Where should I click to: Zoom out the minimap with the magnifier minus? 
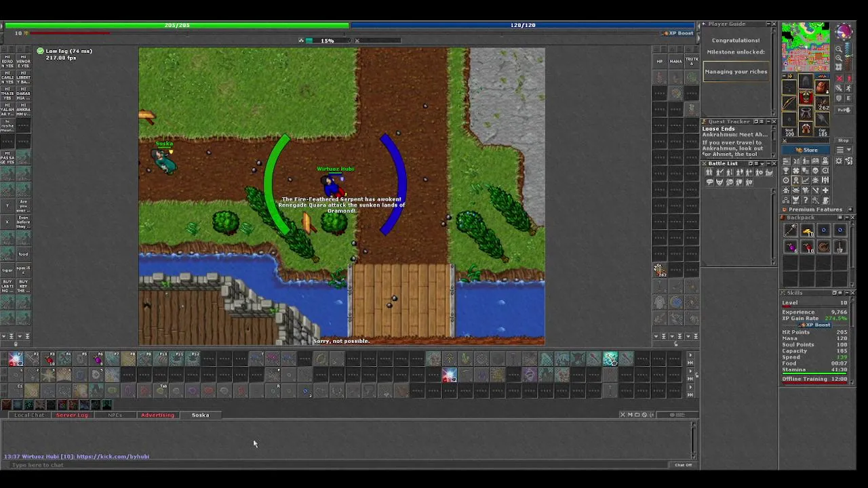pyautogui.click(x=839, y=49)
